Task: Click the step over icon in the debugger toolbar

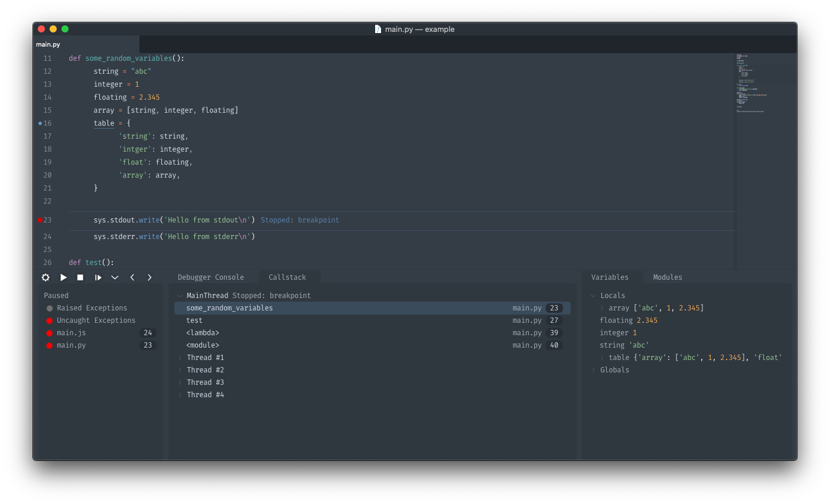Action: click(x=97, y=277)
